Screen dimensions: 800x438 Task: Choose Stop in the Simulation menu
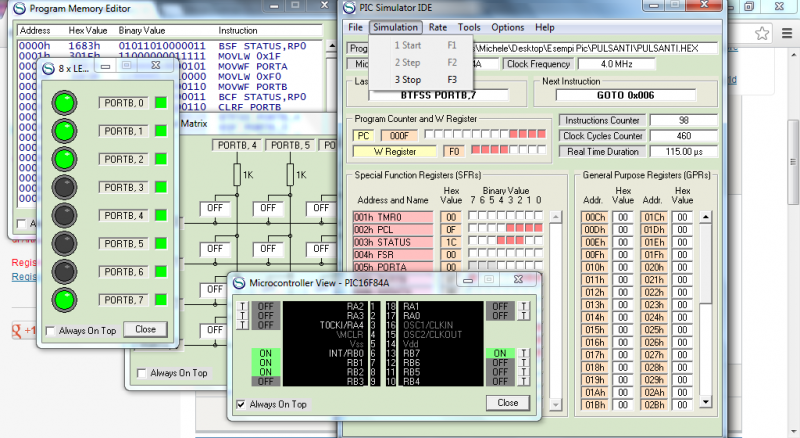(421, 80)
